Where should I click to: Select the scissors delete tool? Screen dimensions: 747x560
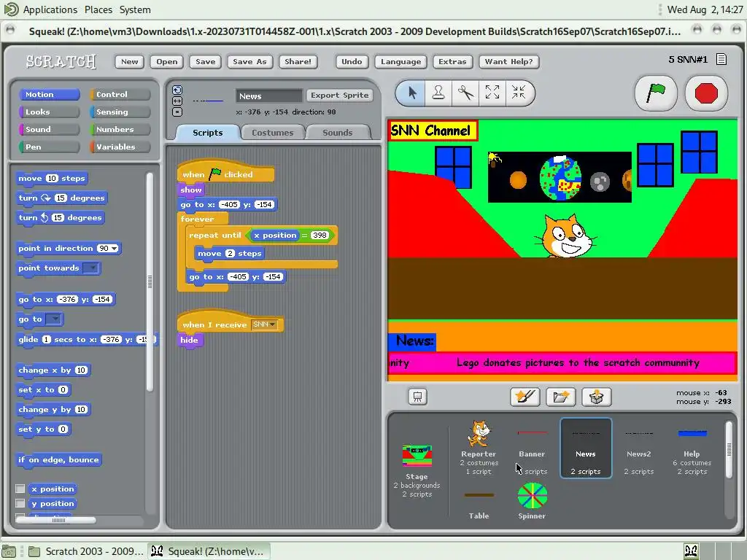[x=465, y=93]
